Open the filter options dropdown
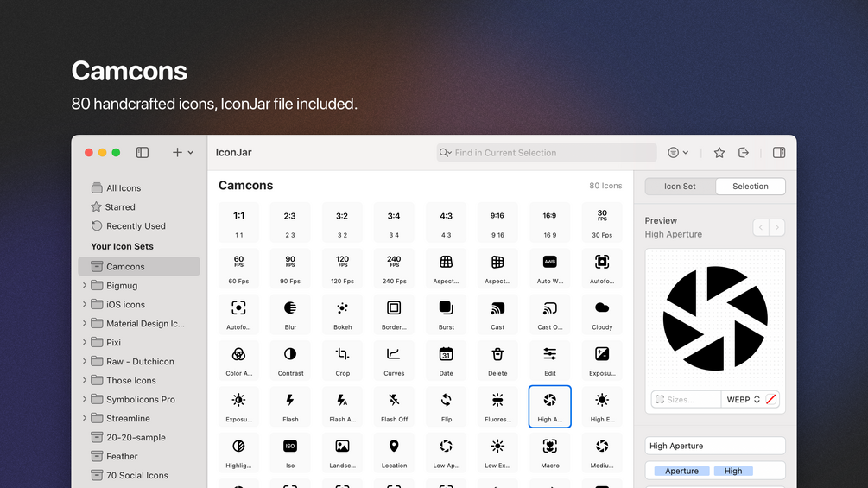The image size is (868, 488). tap(678, 153)
